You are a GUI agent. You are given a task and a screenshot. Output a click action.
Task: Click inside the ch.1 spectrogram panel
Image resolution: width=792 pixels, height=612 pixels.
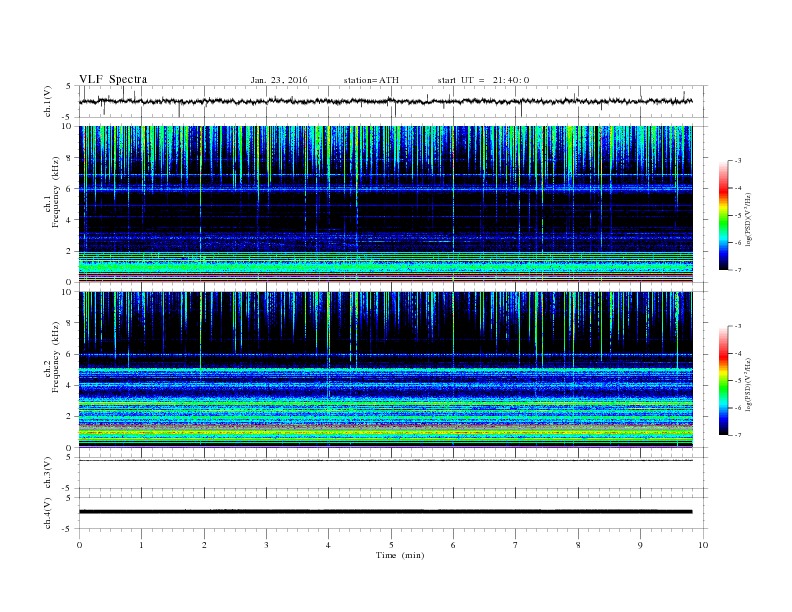point(385,204)
